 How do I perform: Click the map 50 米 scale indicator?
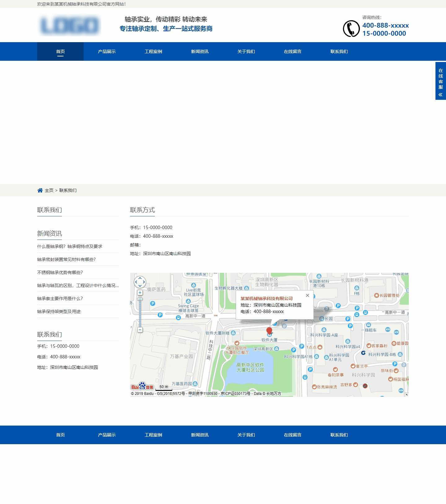pos(164,387)
